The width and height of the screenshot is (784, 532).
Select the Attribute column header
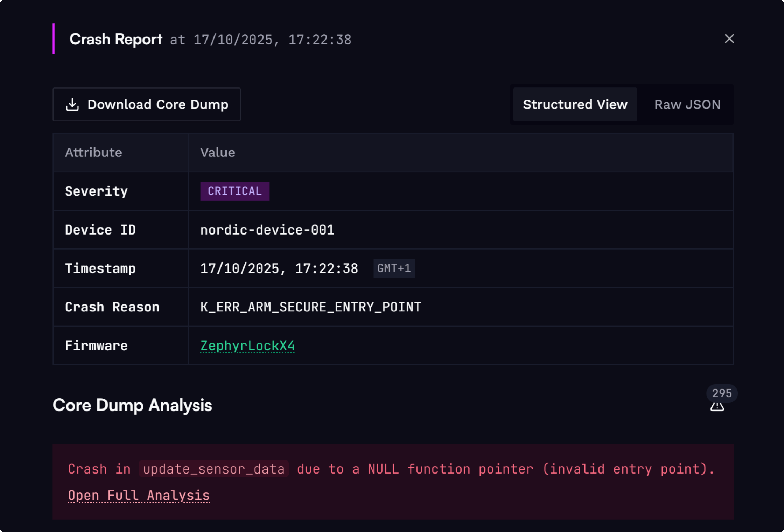[93, 152]
